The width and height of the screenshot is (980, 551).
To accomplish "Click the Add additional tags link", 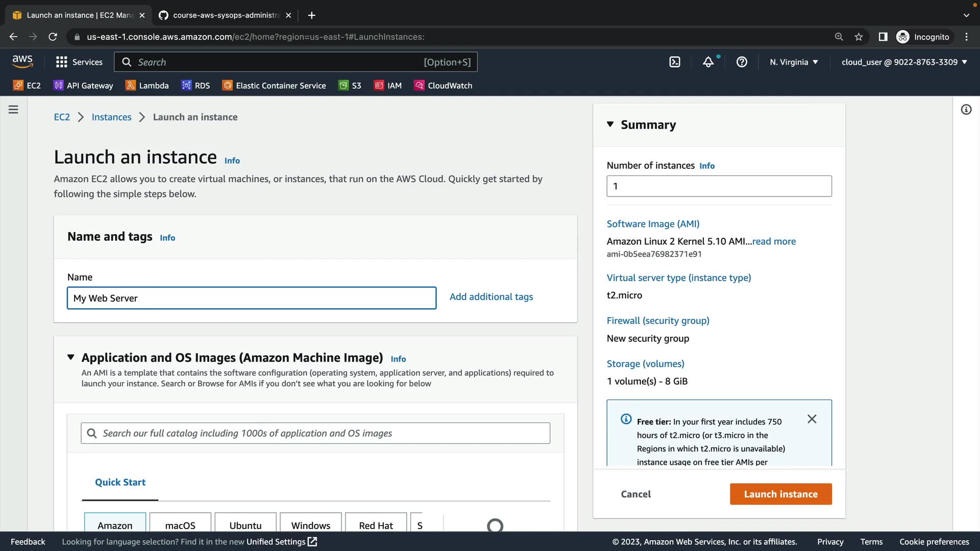I will click(491, 297).
